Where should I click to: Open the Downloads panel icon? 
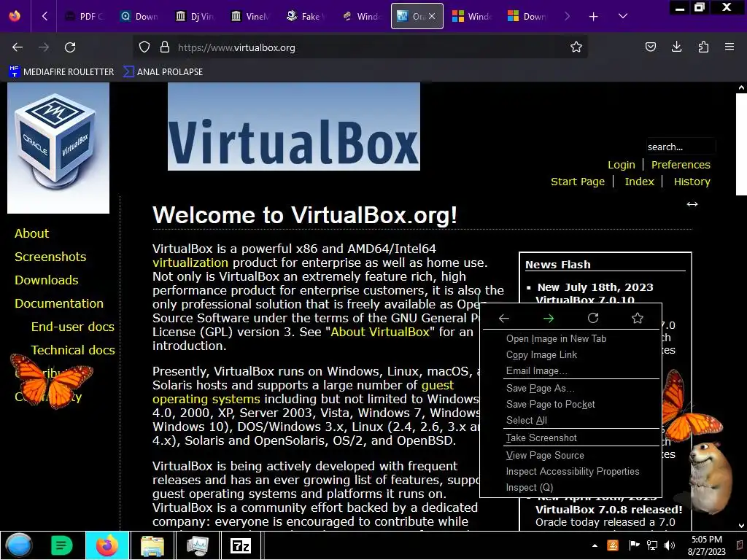point(676,47)
